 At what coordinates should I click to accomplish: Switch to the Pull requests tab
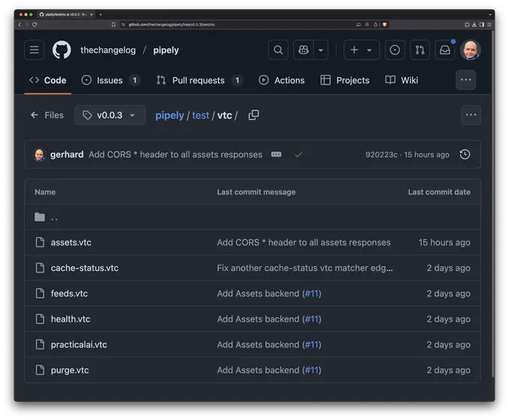pyautogui.click(x=199, y=80)
